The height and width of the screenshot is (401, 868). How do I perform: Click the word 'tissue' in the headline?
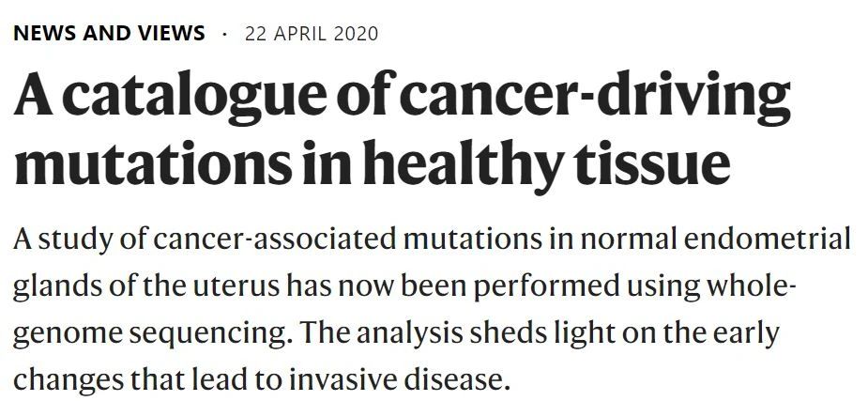click(x=652, y=162)
